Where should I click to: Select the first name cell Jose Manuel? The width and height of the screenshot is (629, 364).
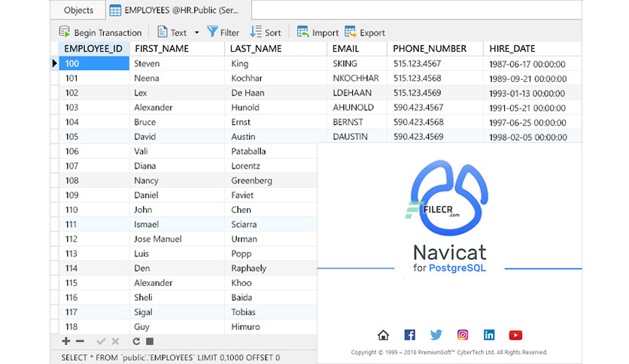coord(177,239)
